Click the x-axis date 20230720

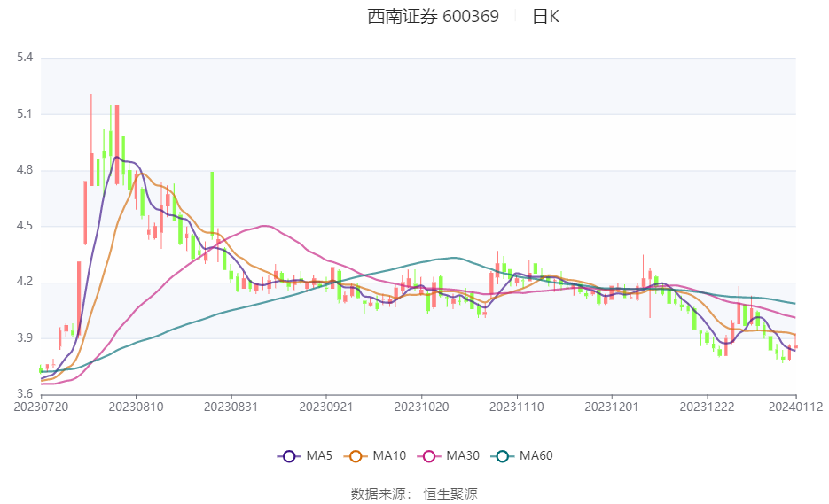[42, 407]
